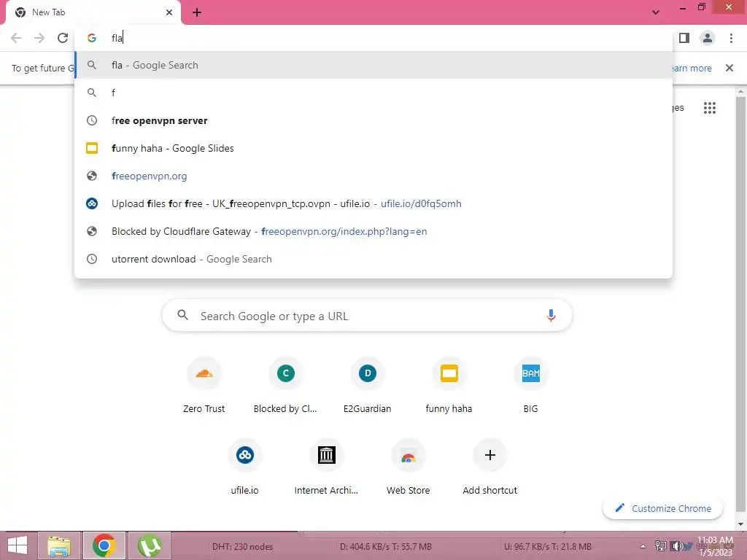Click the Learn more link
This screenshot has width=747, height=560.
pos(692,68)
